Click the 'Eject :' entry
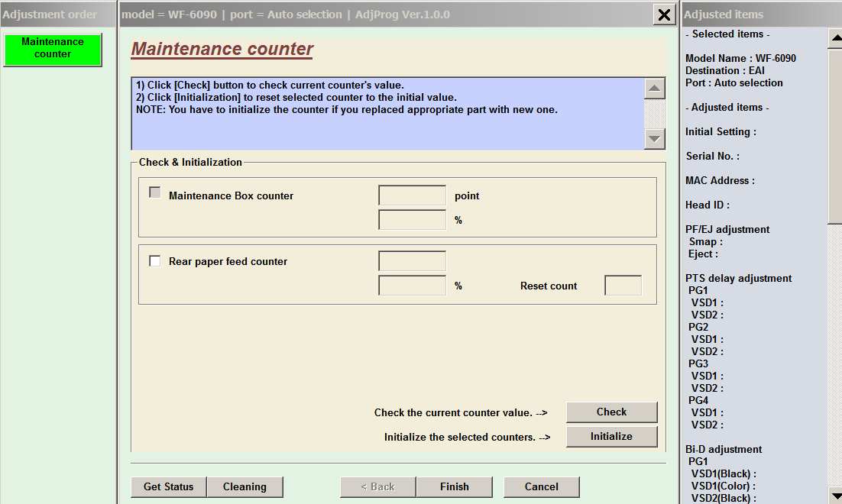The height and width of the screenshot is (504, 842). (703, 254)
